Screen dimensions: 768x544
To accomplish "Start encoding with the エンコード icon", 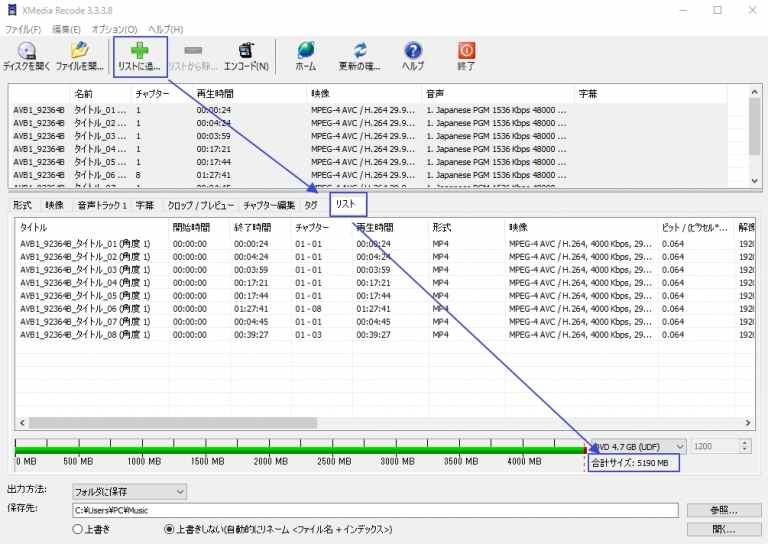I will coord(245,51).
